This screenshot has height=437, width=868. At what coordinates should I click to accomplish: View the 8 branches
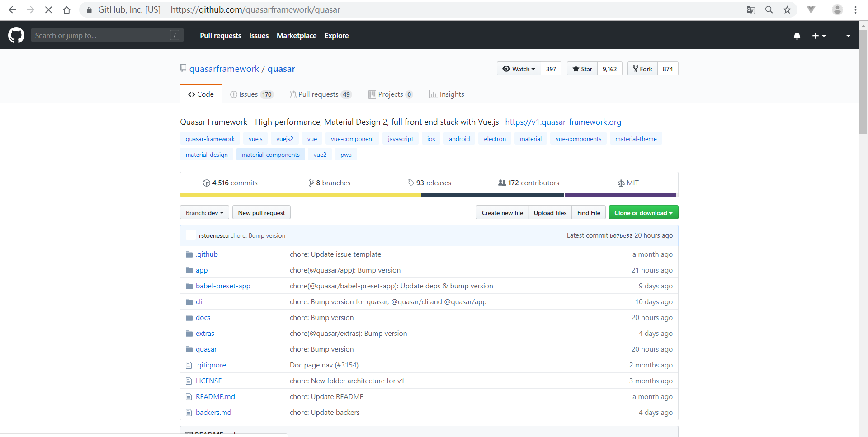click(330, 183)
